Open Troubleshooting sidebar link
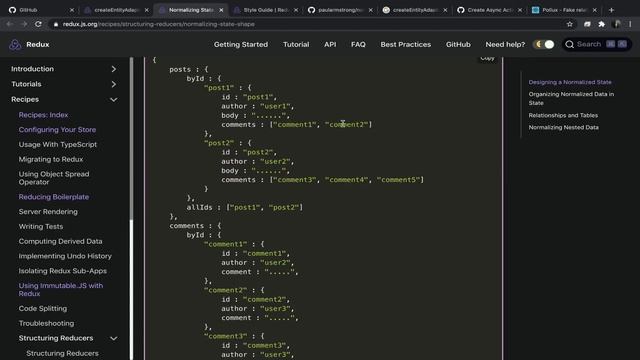 (46, 323)
